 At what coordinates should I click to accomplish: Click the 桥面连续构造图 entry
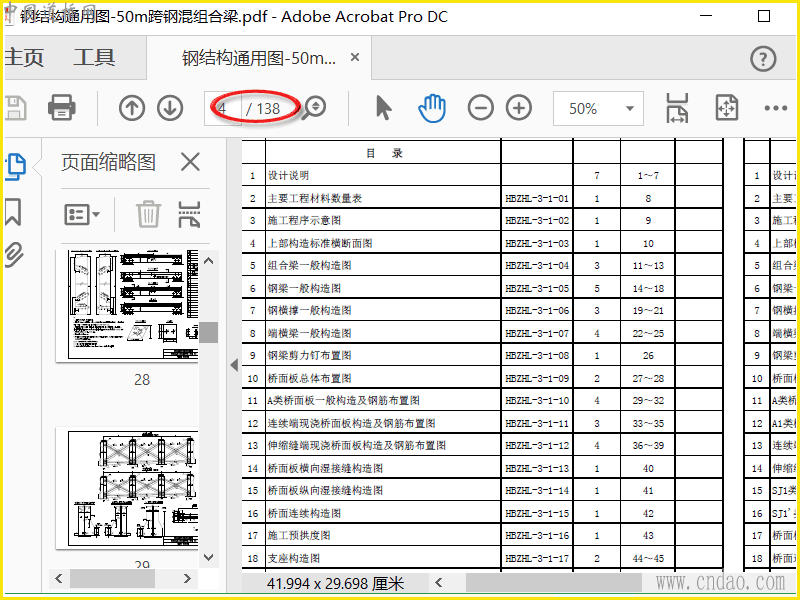click(304, 513)
